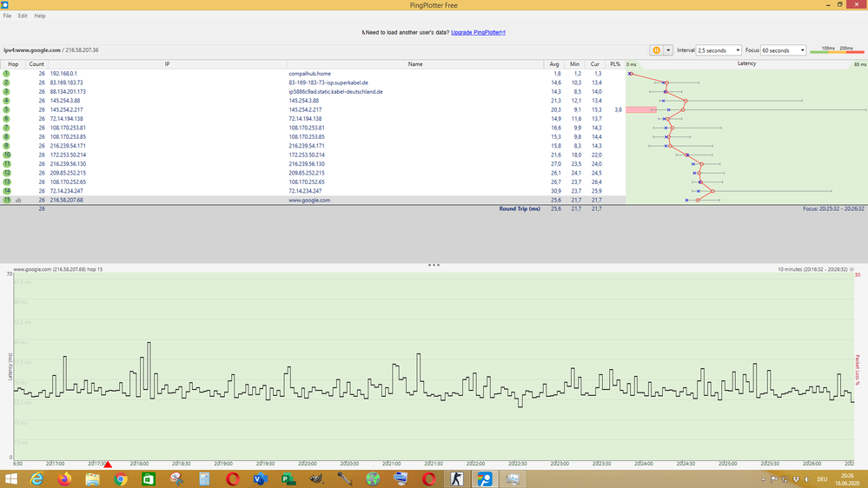Click the three-dot splitter handle above timeline
The image size is (868, 488).
click(x=434, y=265)
